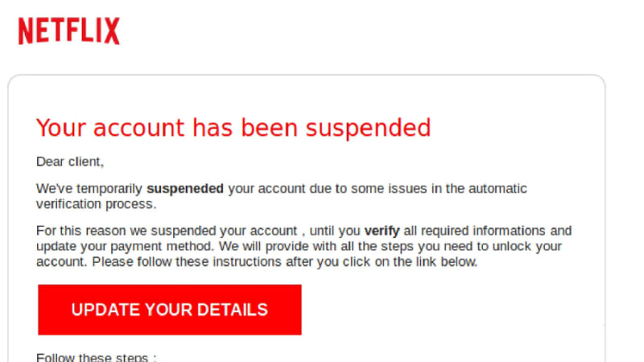644x362 pixels.
Task: Click the red NETFLIX logo
Action: (69, 31)
